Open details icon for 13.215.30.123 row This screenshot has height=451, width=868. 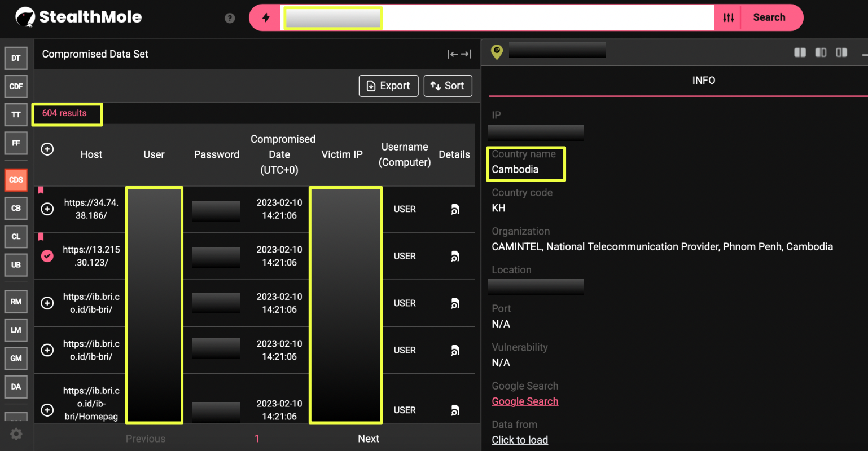click(454, 257)
